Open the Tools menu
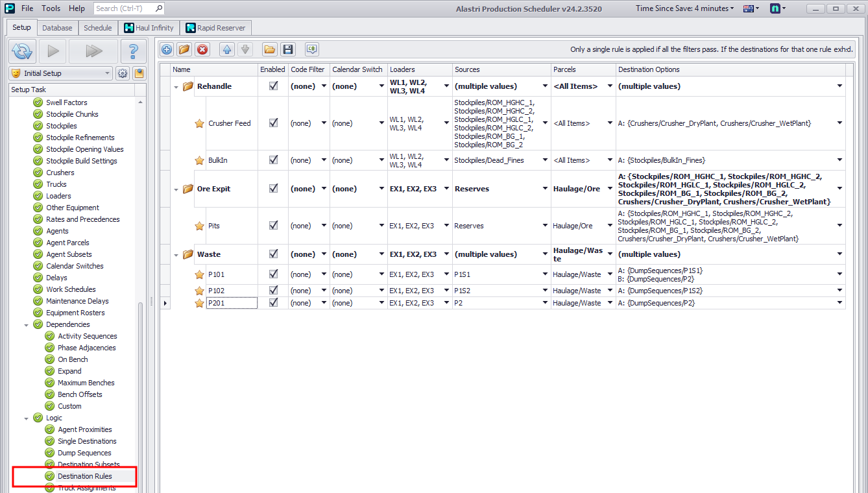The width and height of the screenshot is (868, 493). point(51,8)
